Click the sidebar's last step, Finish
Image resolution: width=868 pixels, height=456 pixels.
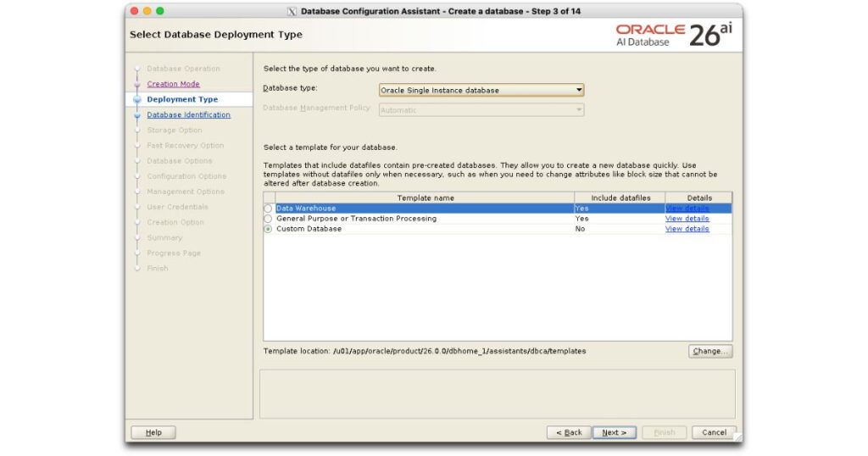(x=157, y=269)
